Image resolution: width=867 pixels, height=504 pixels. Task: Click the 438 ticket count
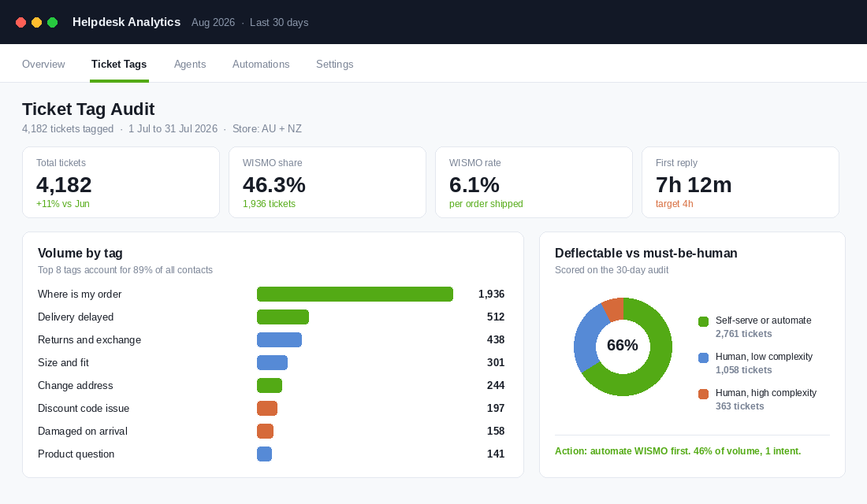(496, 340)
